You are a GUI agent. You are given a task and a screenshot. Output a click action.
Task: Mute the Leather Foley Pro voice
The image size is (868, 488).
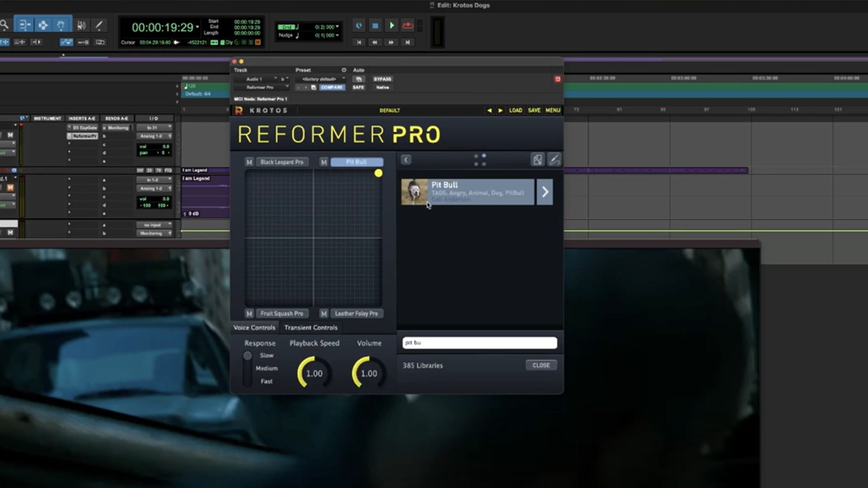[x=323, y=313]
